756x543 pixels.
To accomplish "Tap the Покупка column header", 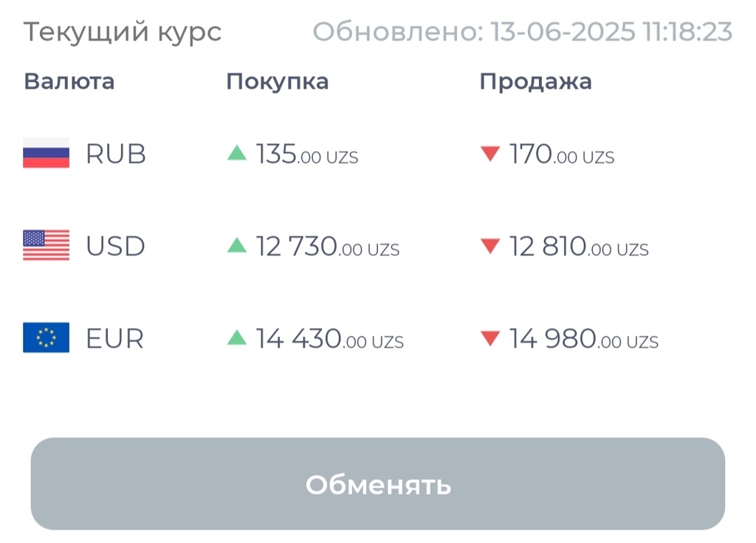I will [x=277, y=81].
